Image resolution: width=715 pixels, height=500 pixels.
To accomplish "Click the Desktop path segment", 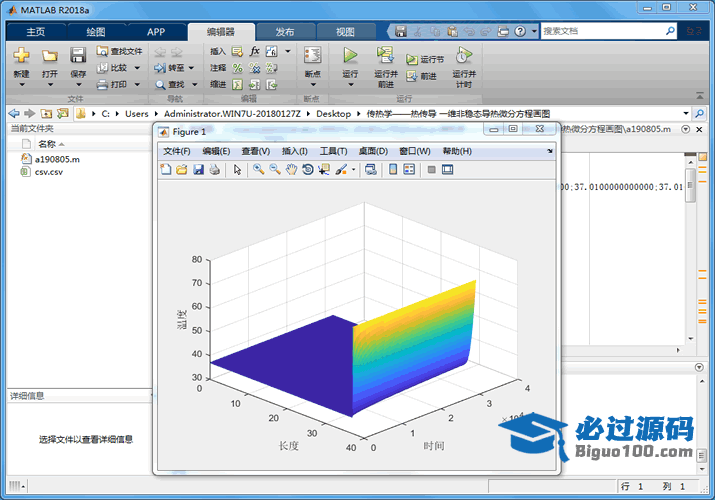I will point(333,113).
